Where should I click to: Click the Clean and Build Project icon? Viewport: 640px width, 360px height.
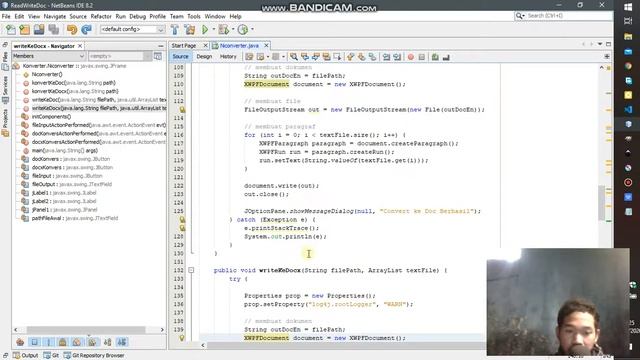pos(190,29)
